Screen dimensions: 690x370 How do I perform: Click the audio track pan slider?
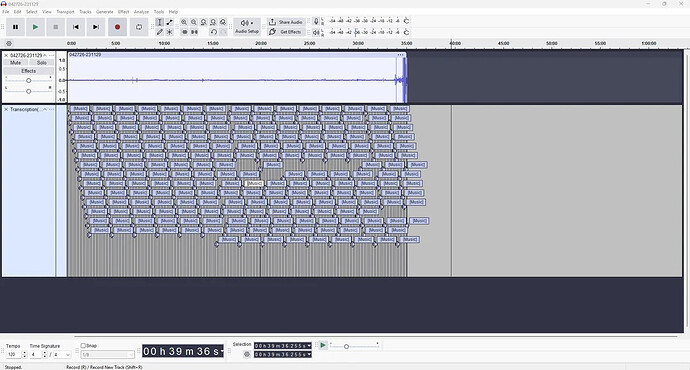point(29,91)
